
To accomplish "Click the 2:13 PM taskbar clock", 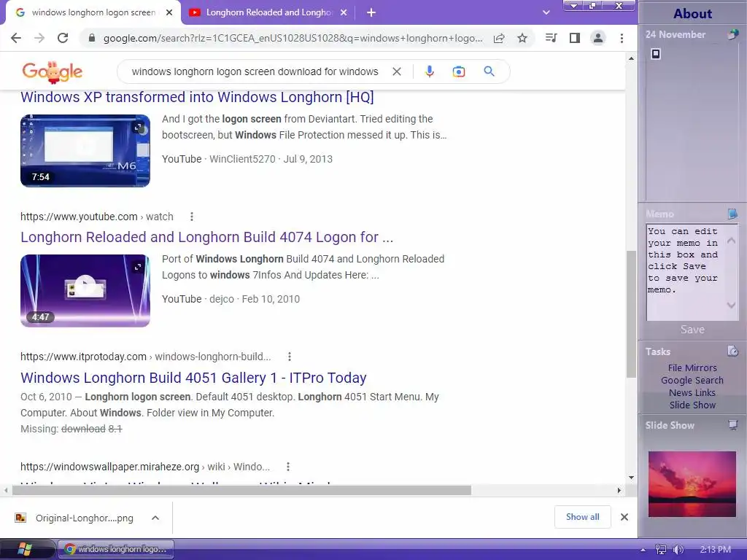I will (x=715, y=550).
